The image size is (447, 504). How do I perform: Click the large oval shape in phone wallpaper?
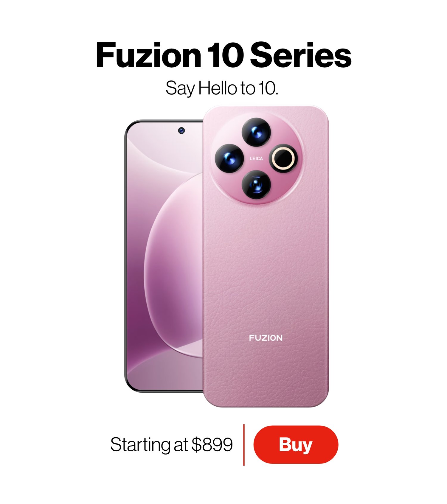(x=174, y=265)
